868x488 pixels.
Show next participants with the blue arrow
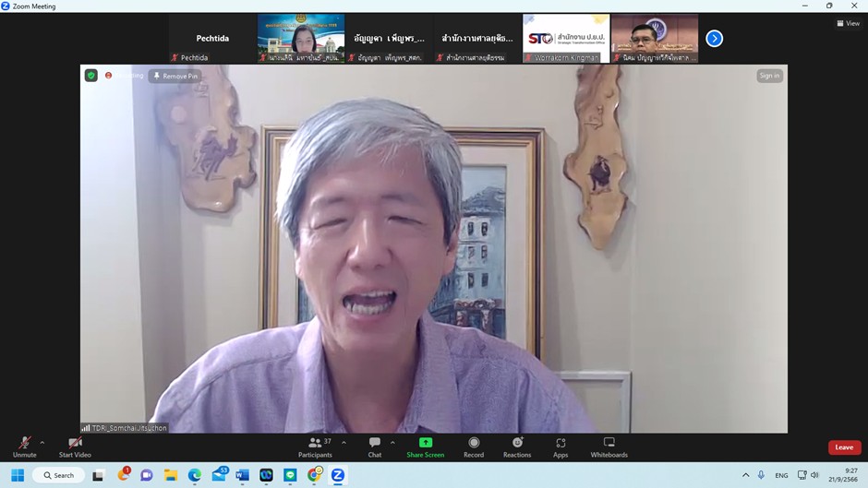point(714,39)
